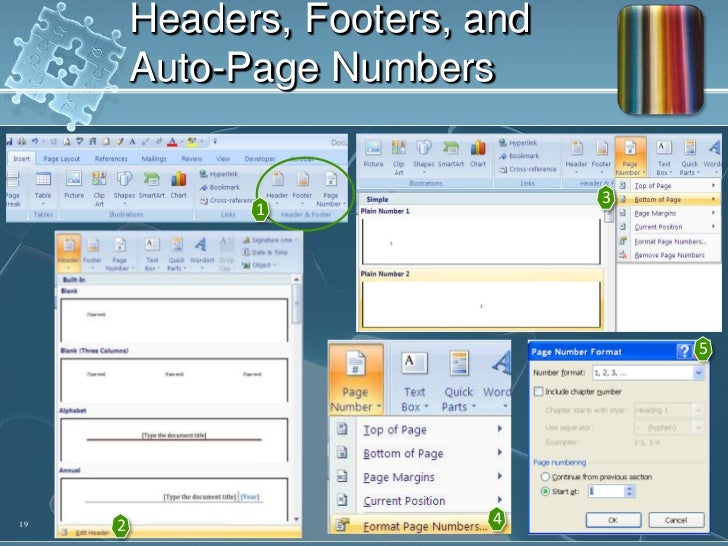The image size is (728, 546).
Task: Choose Page Margins in the enlarged menu
Action: (420, 477)
